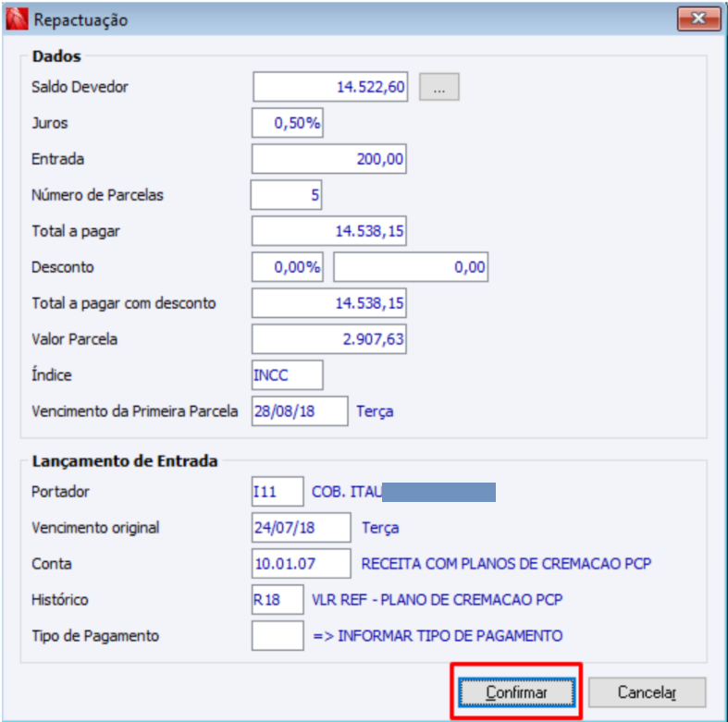Image resolution: width=728 pixels, height=722 pixels.
Task: Click the Valor Parcela label
Action: click(74, 339)
